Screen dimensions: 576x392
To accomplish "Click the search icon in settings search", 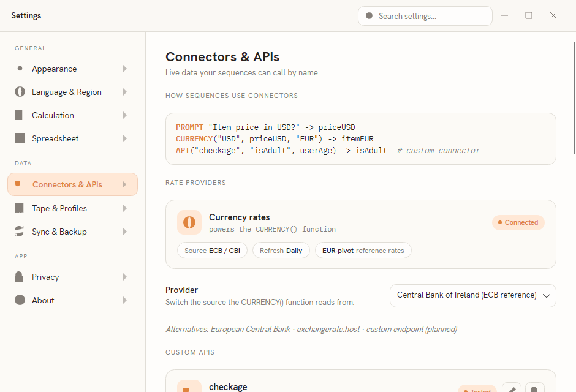I will [x=369, y=16].
